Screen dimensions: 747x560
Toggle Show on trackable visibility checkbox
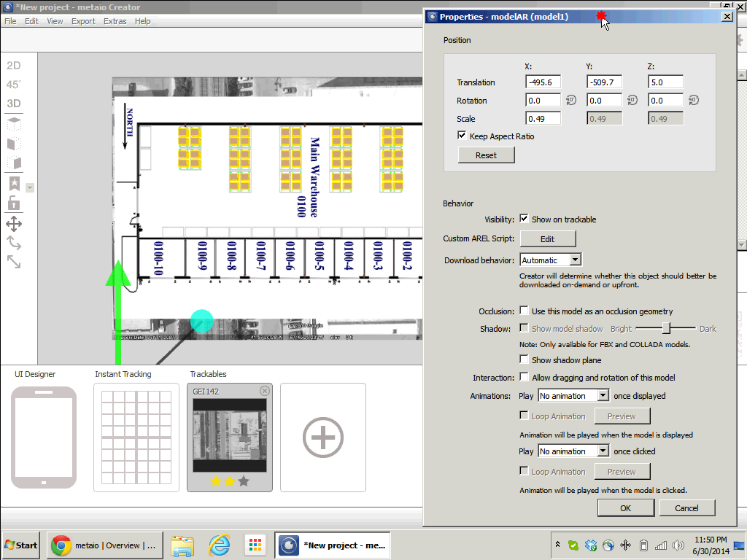pyautogui.click(x=524, y=219)
